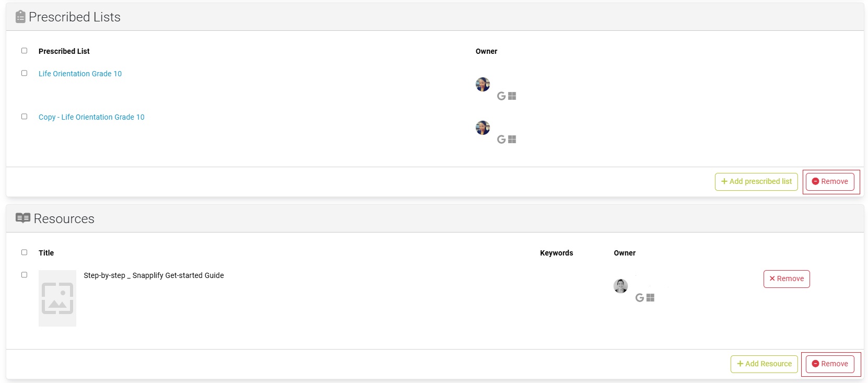Click Remove in the Prescribed Lists footer
The image size is (868, 383).
(x=830, y=181)
